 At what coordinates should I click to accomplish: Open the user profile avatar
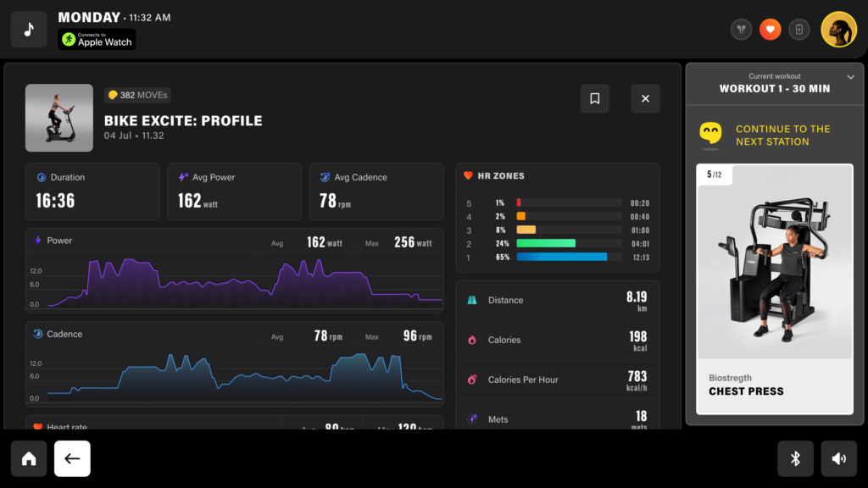pos(838,30)
